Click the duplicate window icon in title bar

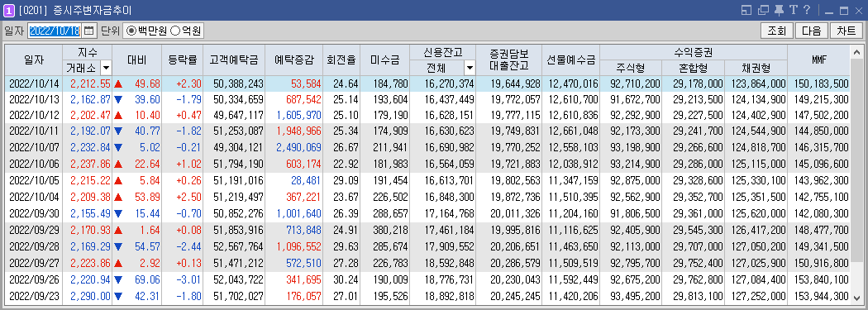(764, 10)
